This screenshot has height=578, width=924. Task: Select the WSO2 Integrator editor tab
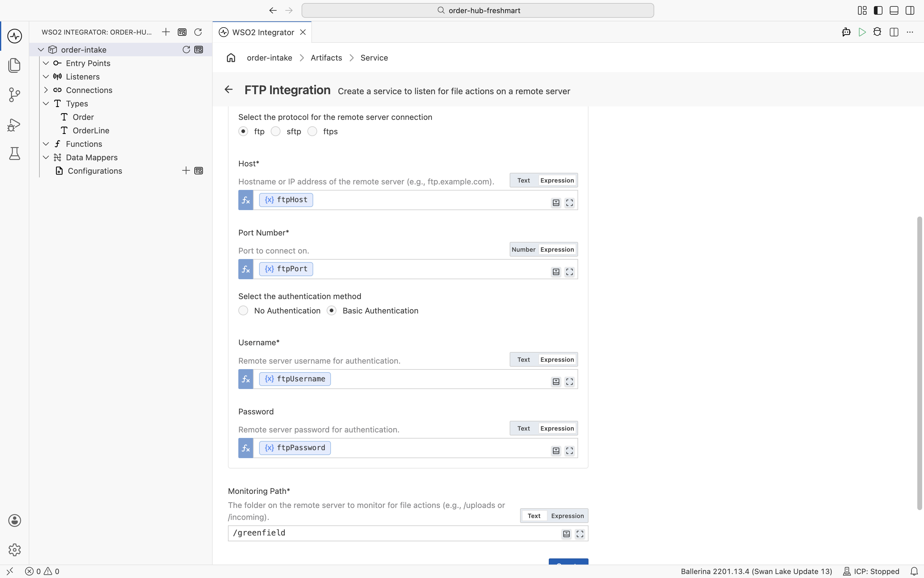[x=262, y=32]
